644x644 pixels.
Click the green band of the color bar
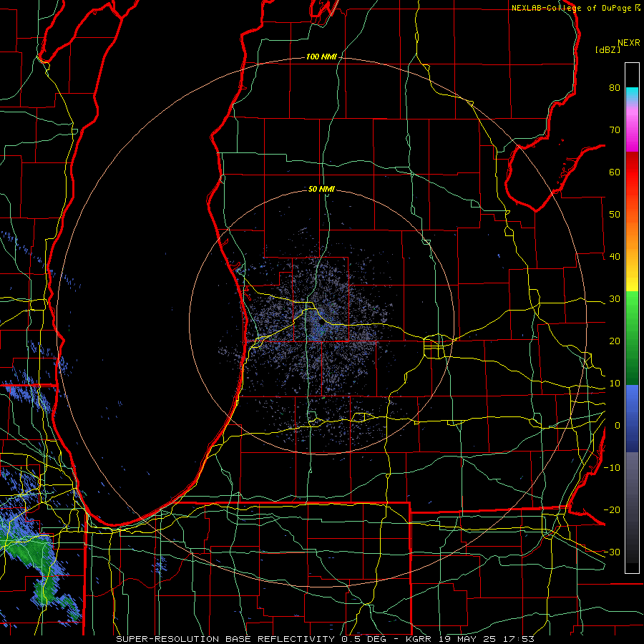tap(632, 338)
